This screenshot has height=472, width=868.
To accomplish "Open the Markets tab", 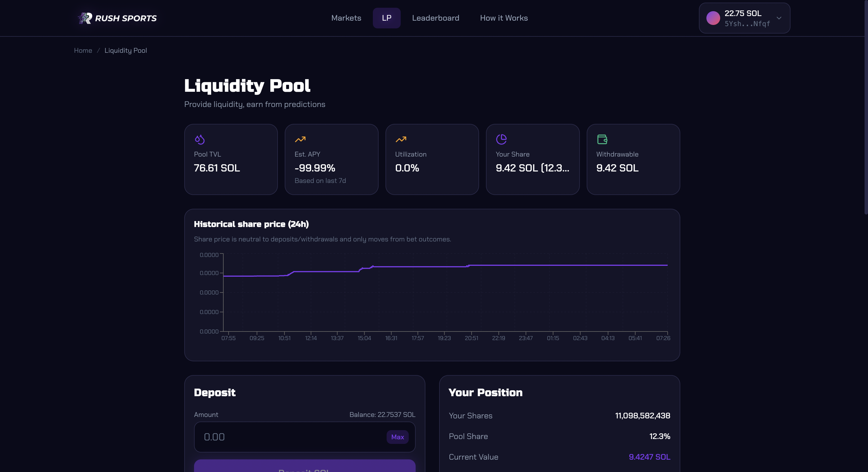I will 346,18.
